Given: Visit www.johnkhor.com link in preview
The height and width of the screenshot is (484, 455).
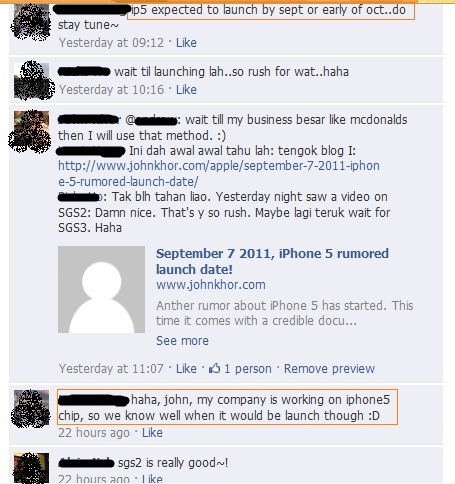Looking at the screenshot, I should click(211, 285).
